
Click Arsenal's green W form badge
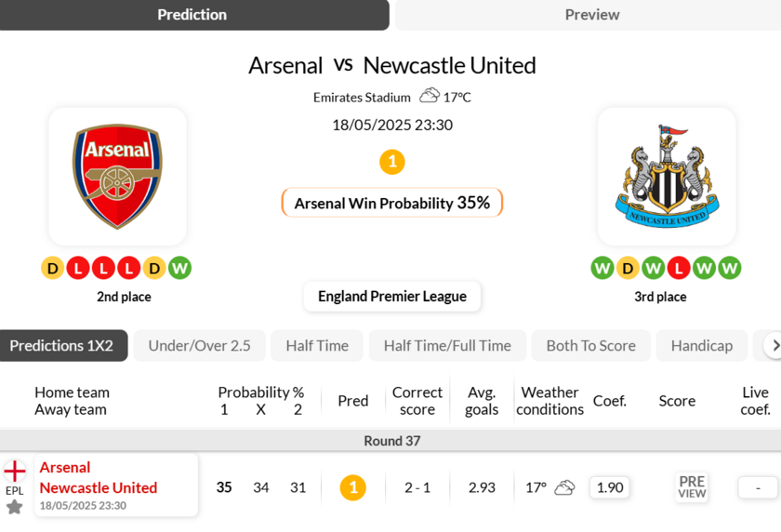click(180, 269)
